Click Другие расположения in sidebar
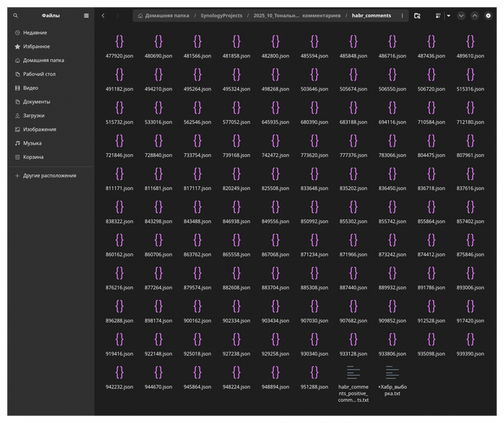Image resolution: width=504 pixels, height=423 pixels. coord(49,176)
